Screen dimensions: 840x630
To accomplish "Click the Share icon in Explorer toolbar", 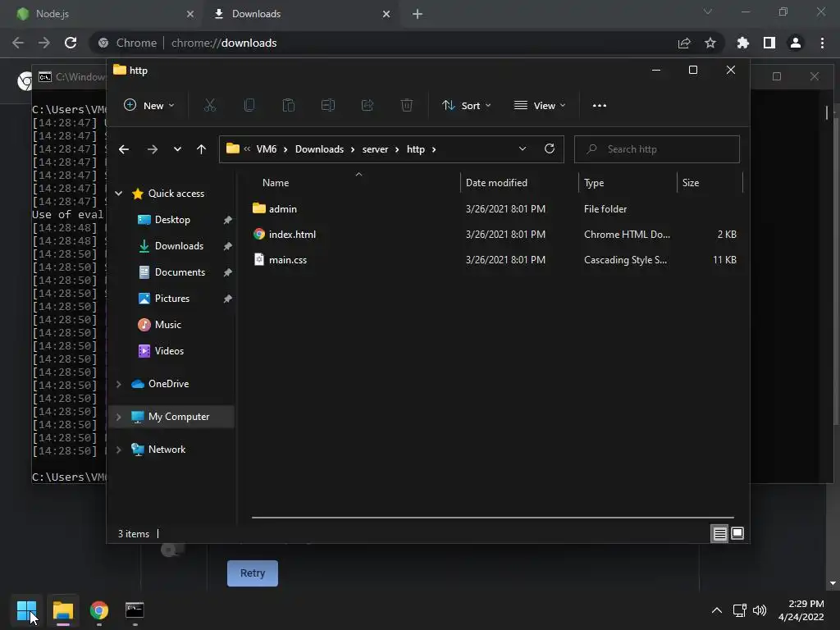I will [367, 106].
